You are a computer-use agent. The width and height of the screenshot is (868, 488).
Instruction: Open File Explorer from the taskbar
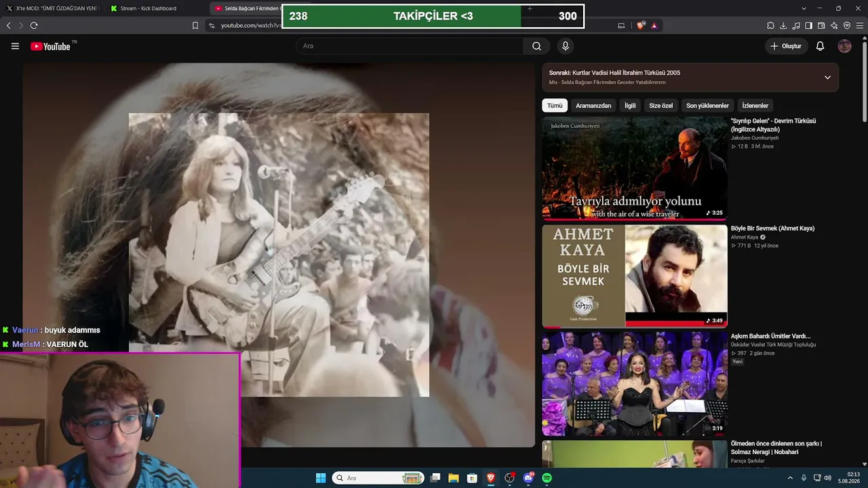(x=454, y=478)
